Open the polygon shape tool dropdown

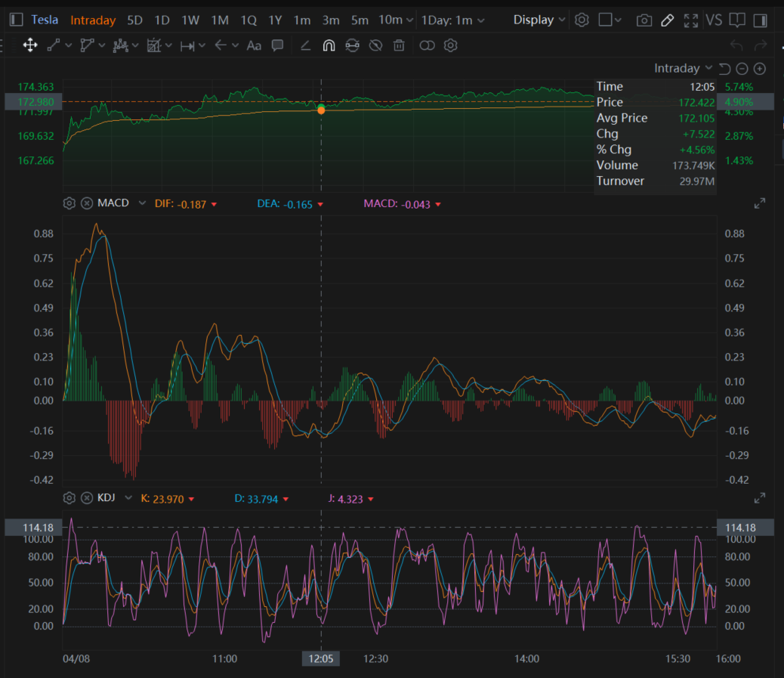102,45
